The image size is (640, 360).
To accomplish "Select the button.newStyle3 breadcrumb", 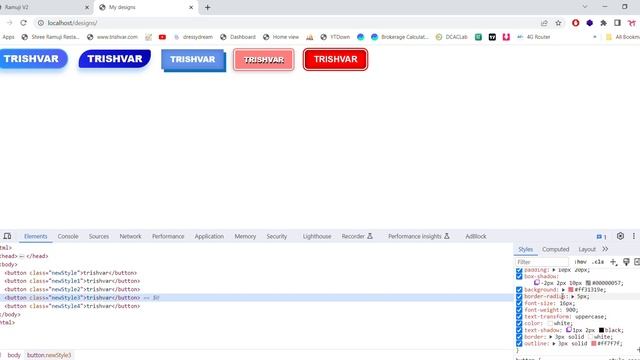I will tap(49, 355).
